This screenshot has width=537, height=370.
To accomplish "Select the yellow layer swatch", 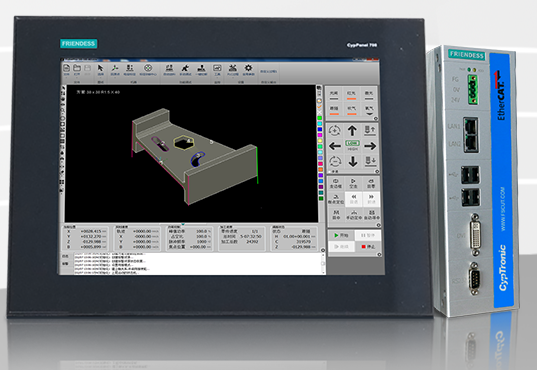I will pyautogui.click(x=320, y=141).
